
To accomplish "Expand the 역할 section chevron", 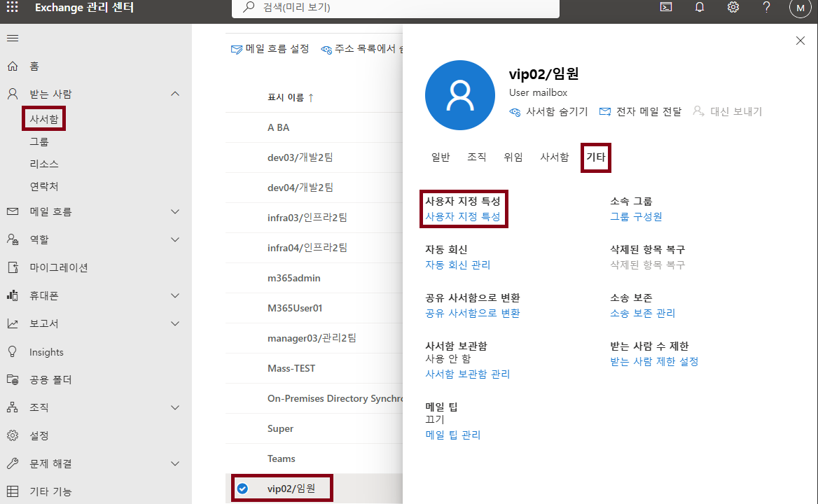I will coord(175,240).
